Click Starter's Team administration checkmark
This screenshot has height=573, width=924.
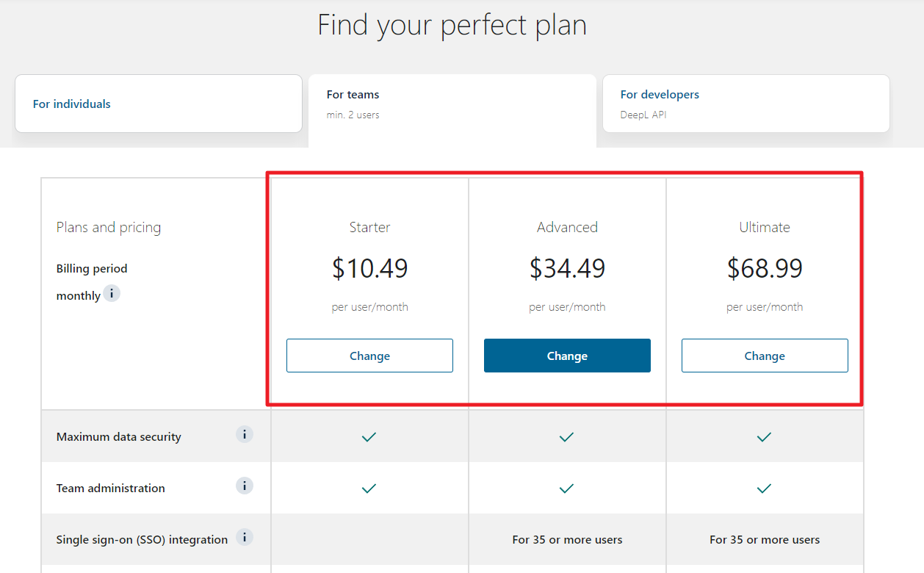pos(369,489)
